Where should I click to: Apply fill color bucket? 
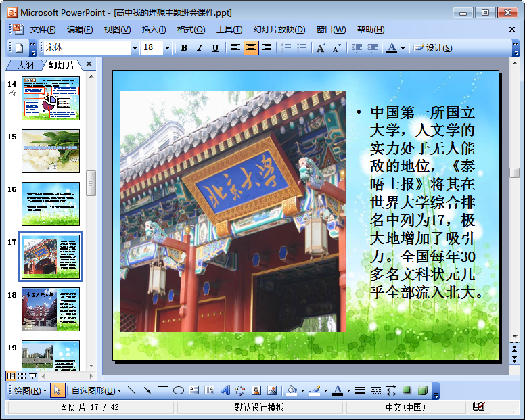click(292, 390)
